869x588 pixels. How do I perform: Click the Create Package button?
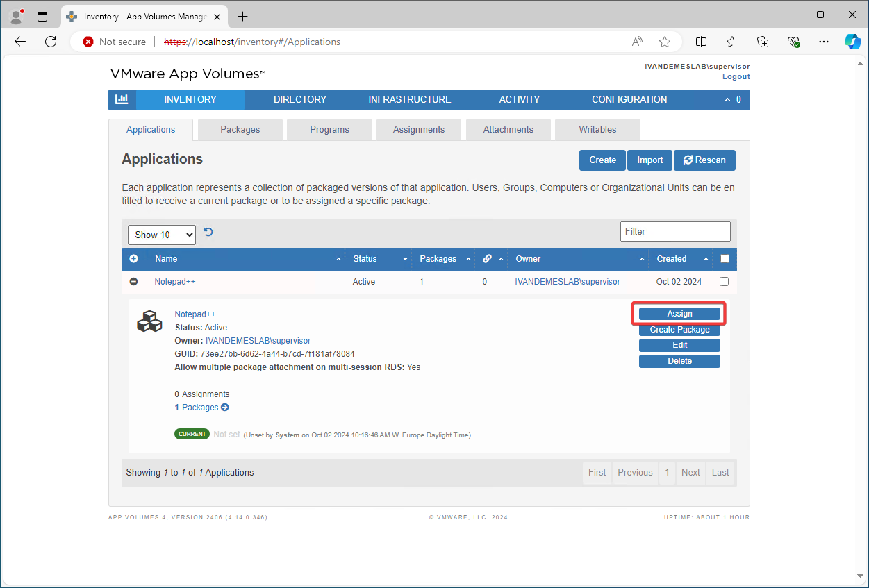click(679, 330)
